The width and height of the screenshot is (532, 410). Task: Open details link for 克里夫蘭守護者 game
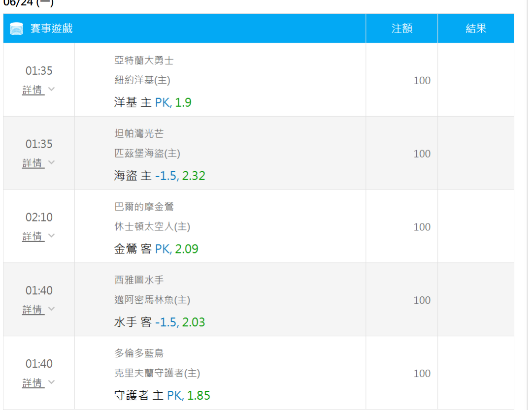tap(33, 383)
